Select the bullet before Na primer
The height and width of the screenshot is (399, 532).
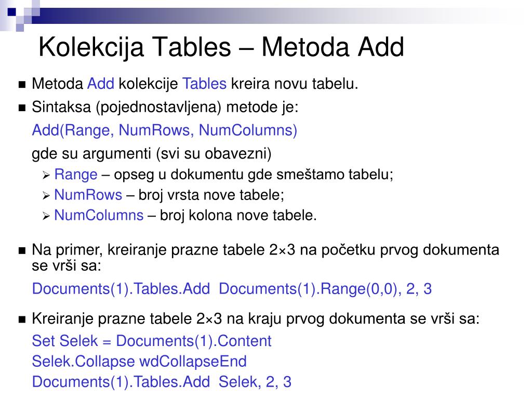click(22, 251)
